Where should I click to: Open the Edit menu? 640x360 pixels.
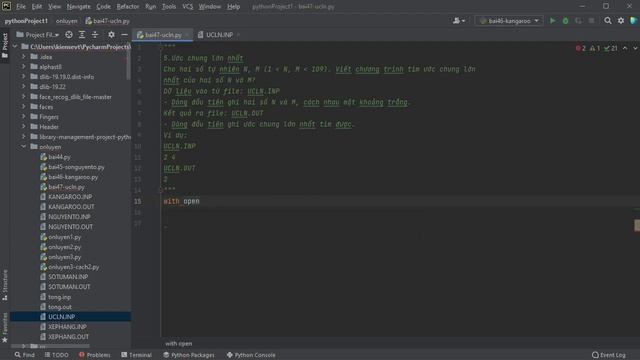point(37,7)
